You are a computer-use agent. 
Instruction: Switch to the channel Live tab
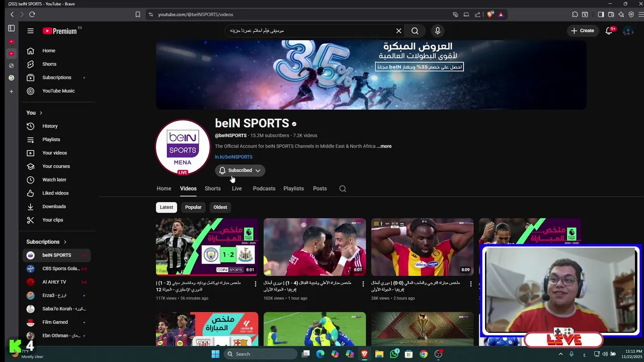tap(236, 189)
